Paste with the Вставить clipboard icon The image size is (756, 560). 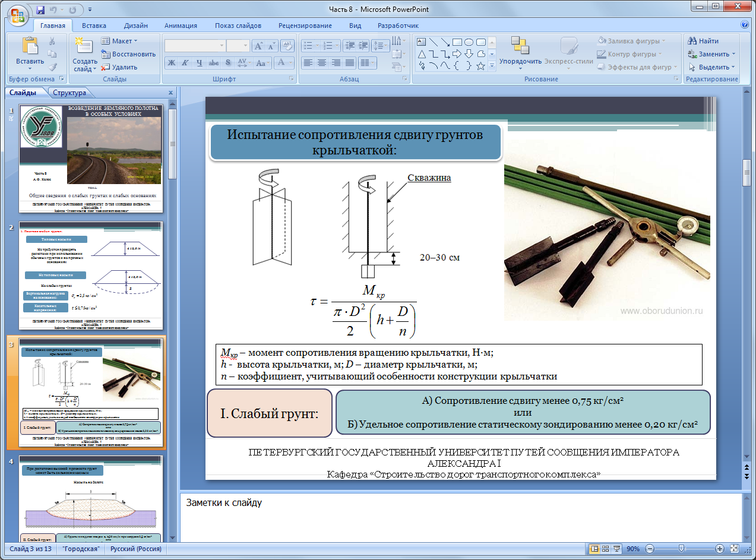tap(30, 46)
